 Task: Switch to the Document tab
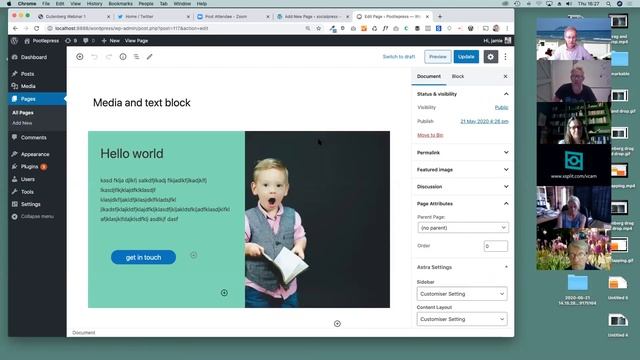pos(429,76)
